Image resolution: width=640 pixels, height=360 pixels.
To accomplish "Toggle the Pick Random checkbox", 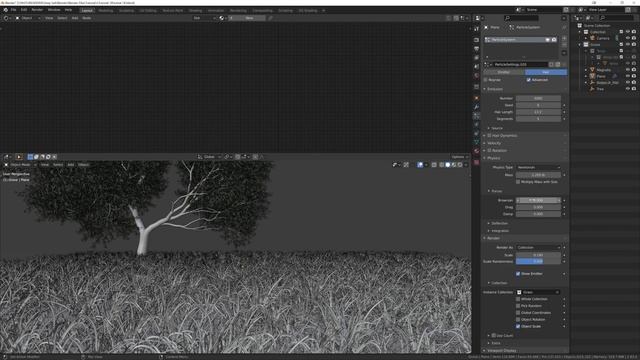I will (x=518, y=306).
